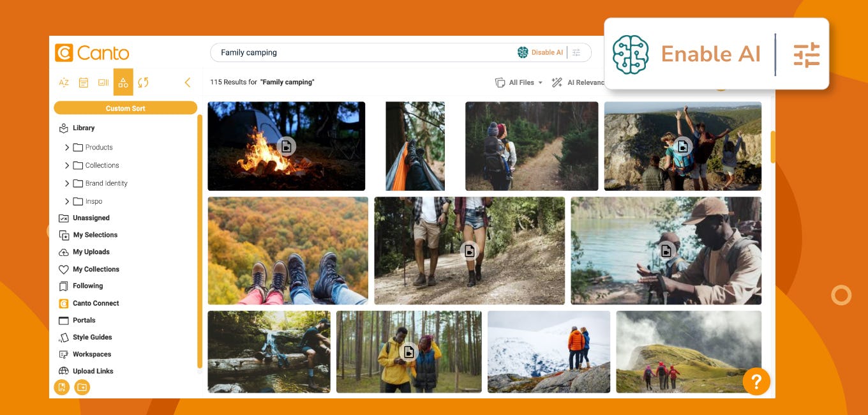Screen dimensions: 868x415
Task: Open filter settings beside Enable AI
Action: coord(807,55)
